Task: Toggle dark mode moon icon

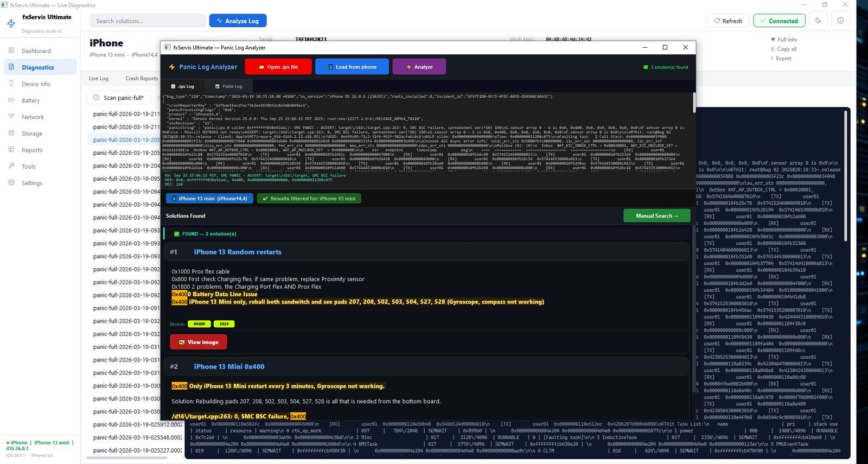Action: (x=818, y=21)
